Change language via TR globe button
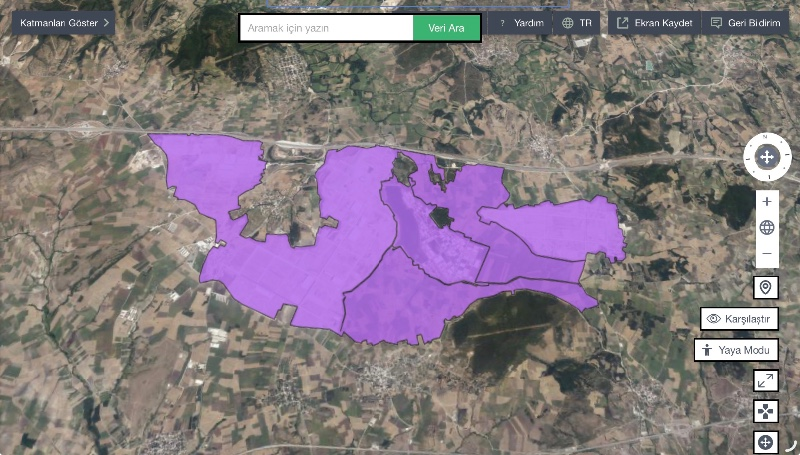The width and height of the screenshot is (800, 455). 577,23
